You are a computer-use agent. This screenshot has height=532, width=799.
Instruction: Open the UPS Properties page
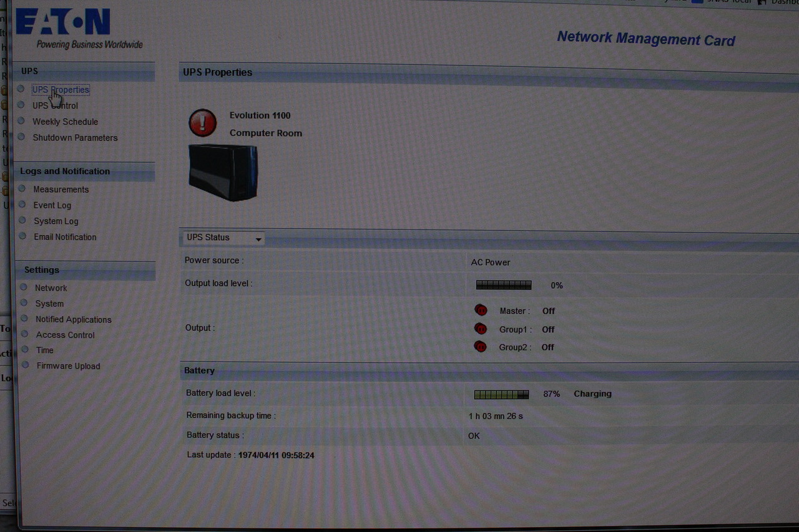(x=61, y=90)
